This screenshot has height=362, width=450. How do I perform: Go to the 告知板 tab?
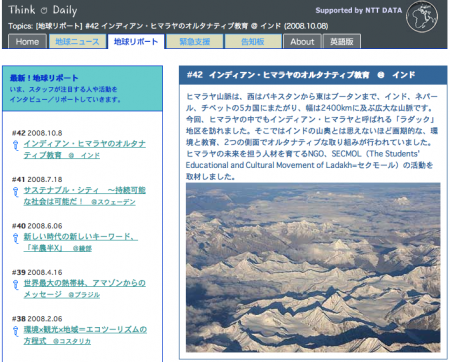click(x=253, y=41)
